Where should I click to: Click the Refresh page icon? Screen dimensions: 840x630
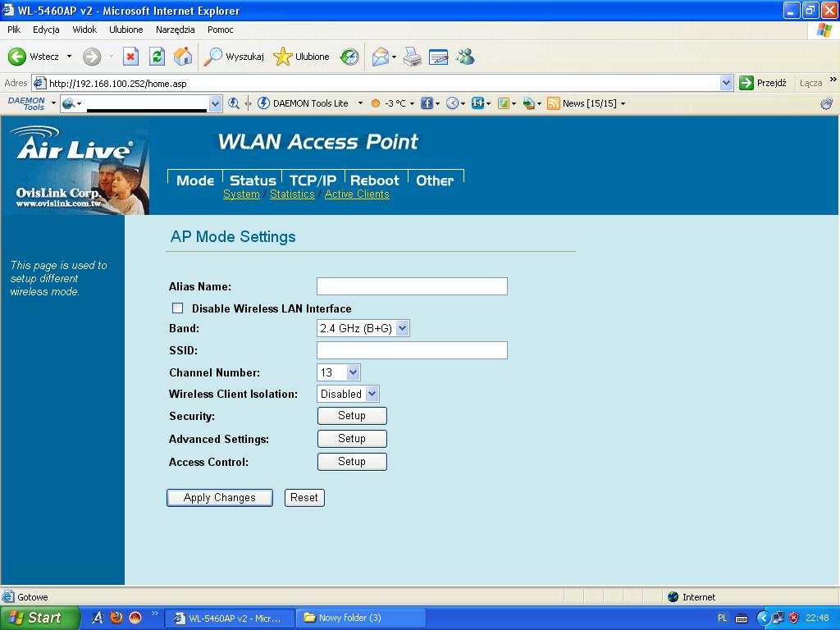pos(157,57)
